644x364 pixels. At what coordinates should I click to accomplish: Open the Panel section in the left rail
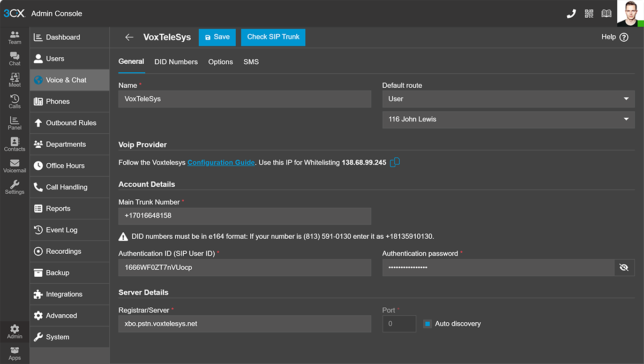tap(14, 123)
